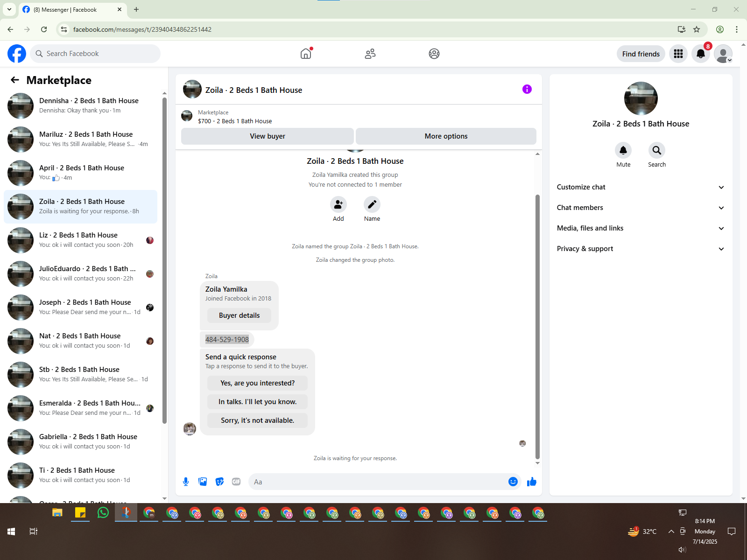This screenshot has width=747, height=560.
Task: Choose a GIF icon
Action: coord(236,482)
